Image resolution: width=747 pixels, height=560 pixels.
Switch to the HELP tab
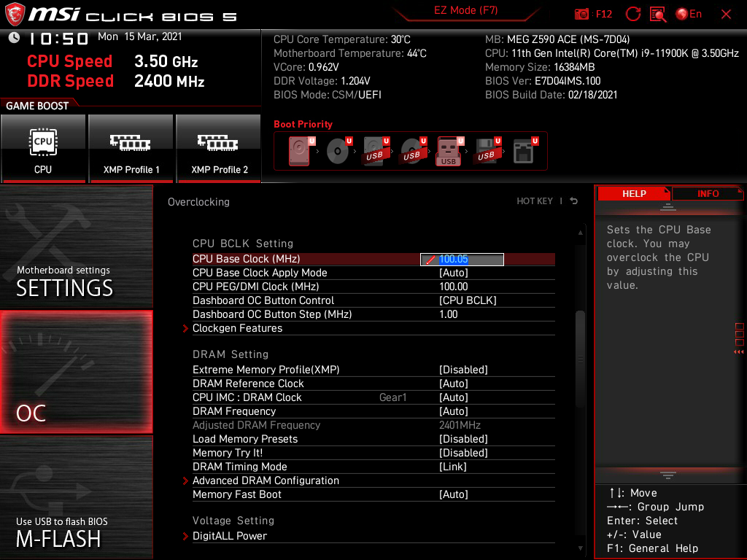[634, 194]
